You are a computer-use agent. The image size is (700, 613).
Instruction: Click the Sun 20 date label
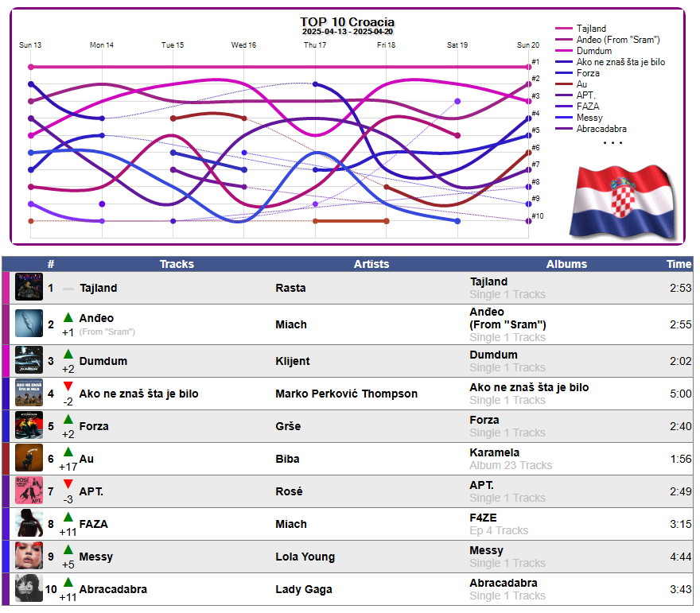coord(528,45)
